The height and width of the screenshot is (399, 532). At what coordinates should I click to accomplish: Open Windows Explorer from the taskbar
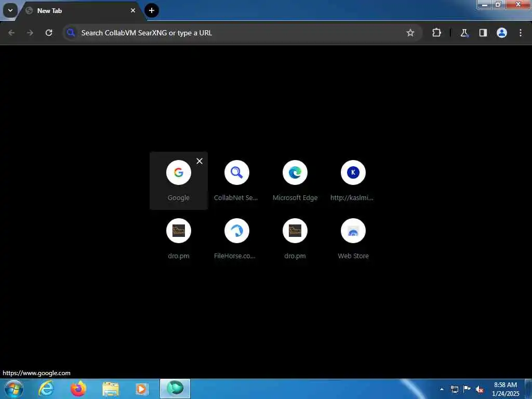(x=110, y=389)
